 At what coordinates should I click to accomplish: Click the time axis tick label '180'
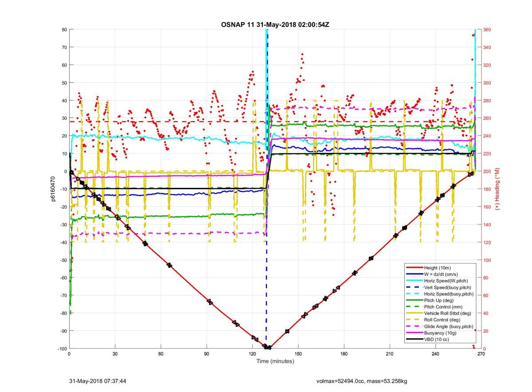click(x=344, y=354)
